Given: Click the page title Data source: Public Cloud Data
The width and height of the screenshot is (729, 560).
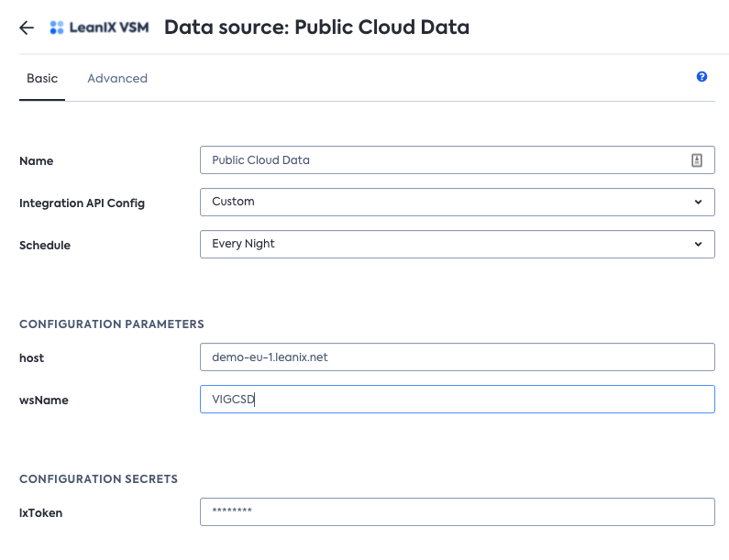Looking at the screenshot, I should coord(316,27).
